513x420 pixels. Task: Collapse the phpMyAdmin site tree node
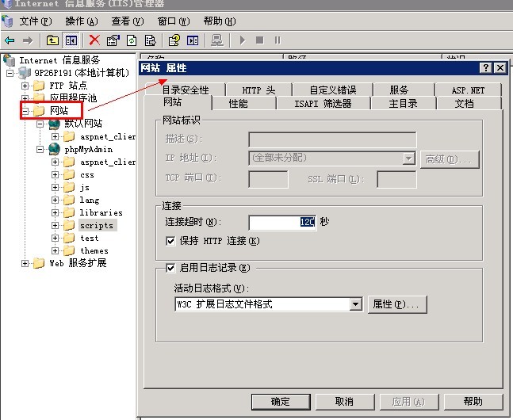[39, 149]
